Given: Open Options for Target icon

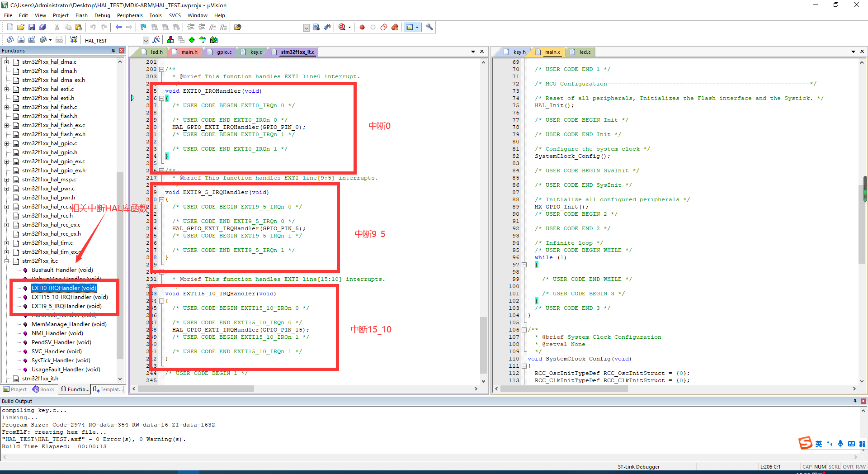Looking at the screenshot, I should 156,40.
